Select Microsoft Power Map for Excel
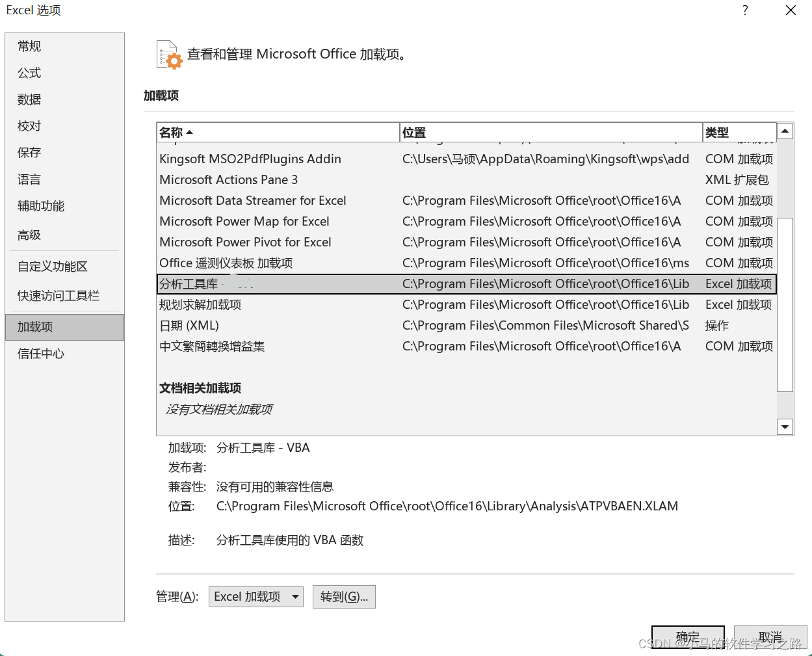This screenshot has width=812, height=656. click(467, 222)
